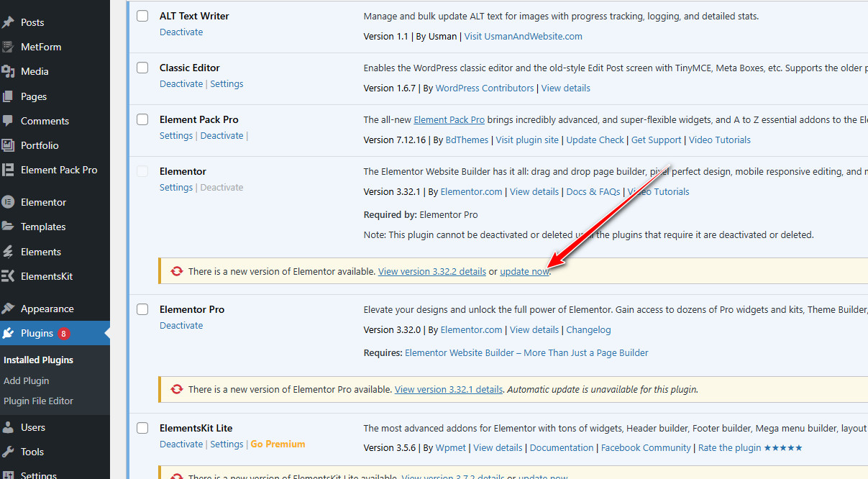Screen dimensions: 868x479
Task: Open Elementor Pro Changelog link
Action: (x=588, y=329)
